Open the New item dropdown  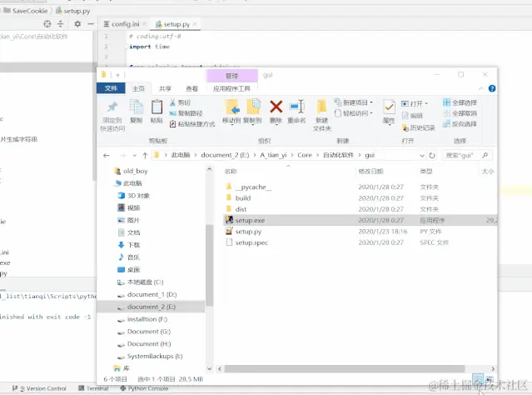(353, 102)
